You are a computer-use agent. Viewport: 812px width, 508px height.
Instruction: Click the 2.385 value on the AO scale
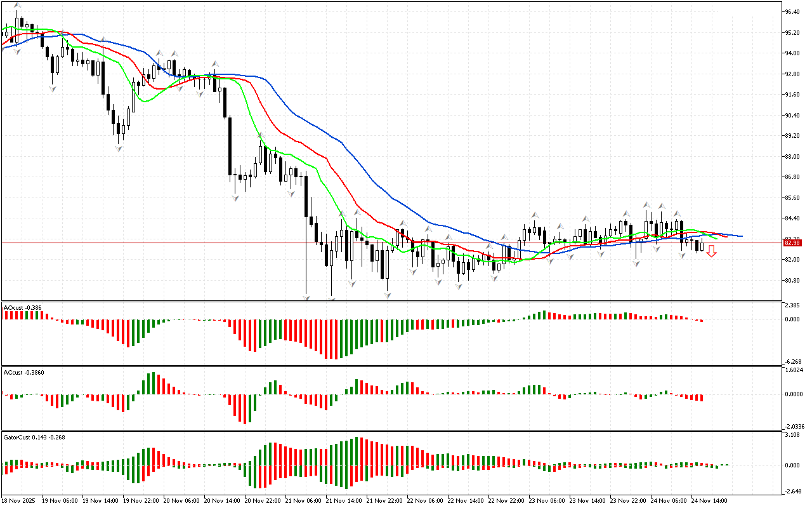792,305
